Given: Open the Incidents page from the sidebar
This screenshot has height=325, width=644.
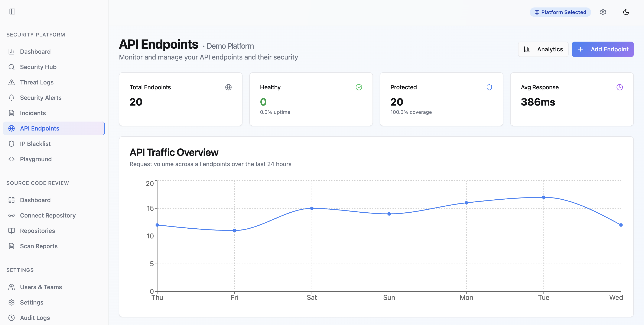Looking at the screenshot, I should point(33,113).
